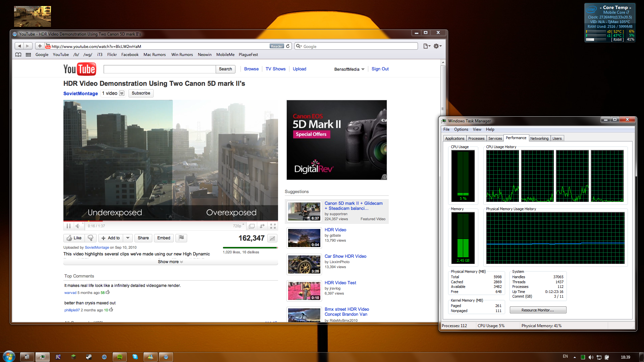Upvote the comment by warvad
This screenshot has width=644, height=362.
(108, 292)
